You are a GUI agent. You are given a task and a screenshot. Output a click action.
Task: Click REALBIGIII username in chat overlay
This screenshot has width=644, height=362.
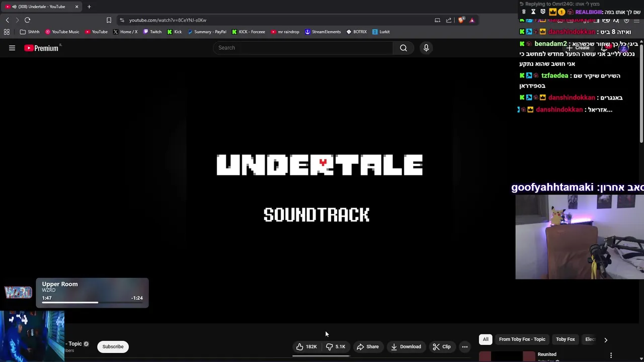(589, 12)
